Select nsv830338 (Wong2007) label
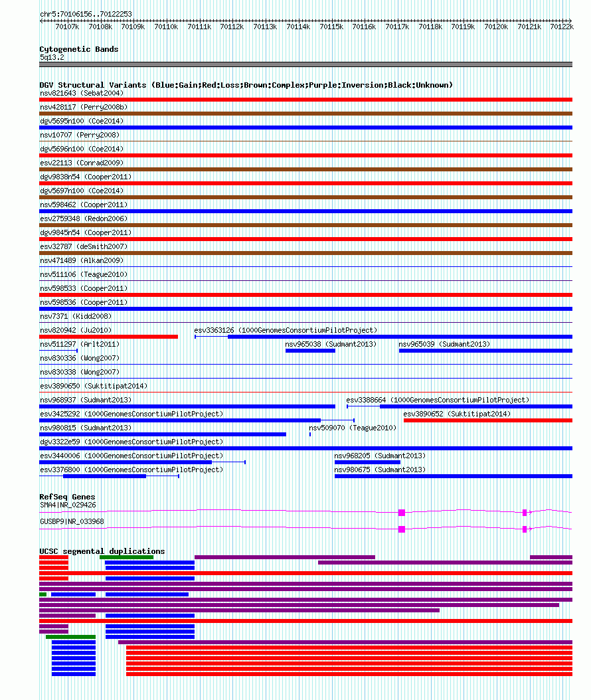 (80, 372)
